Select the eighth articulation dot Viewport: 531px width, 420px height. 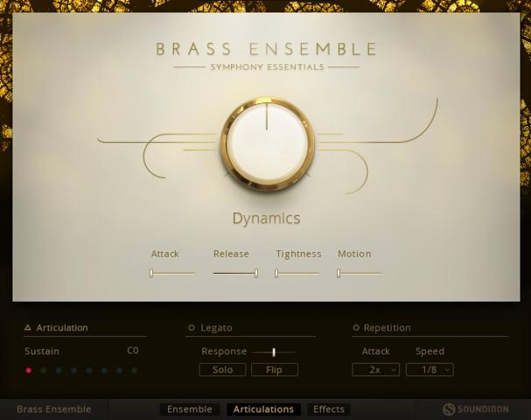click(x=134, y=370)
